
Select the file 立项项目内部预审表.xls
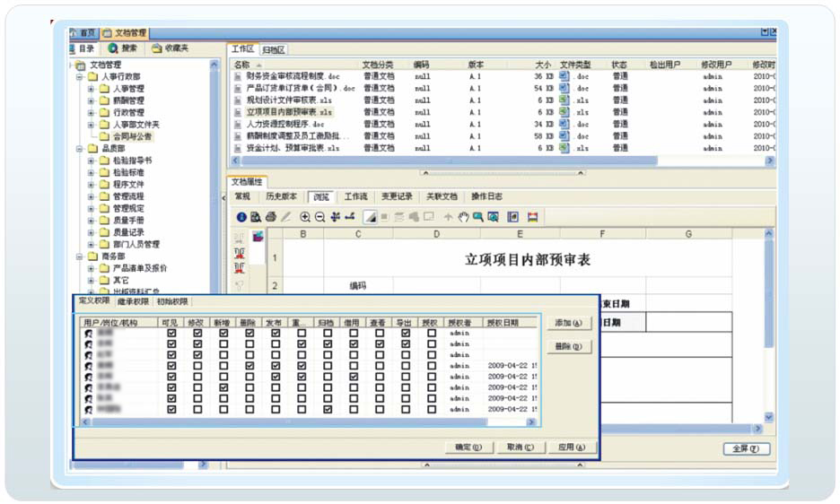click(289, 112)
